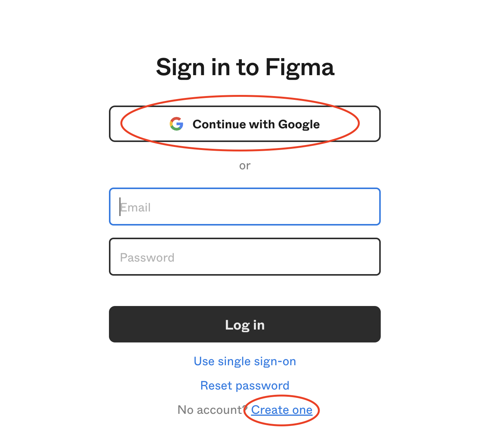Open the Use single sign-on option

[x=245, y=361]
